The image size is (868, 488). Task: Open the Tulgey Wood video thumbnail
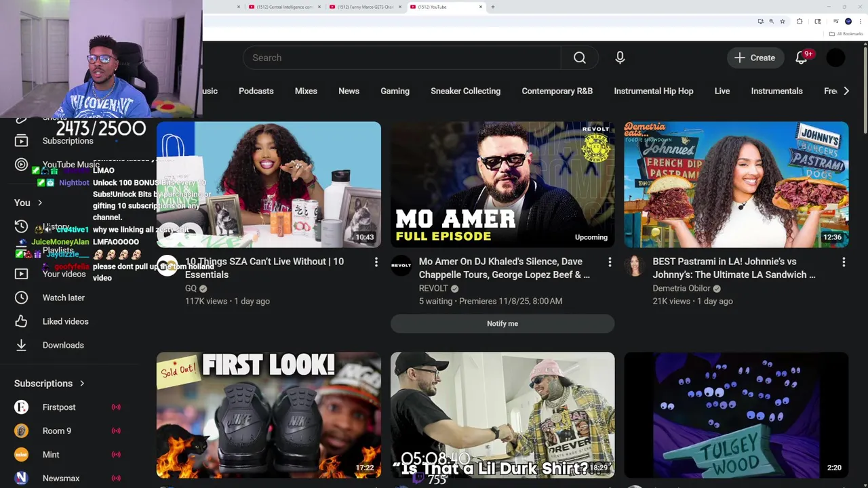pyautogui.click(x=736, y=415)
